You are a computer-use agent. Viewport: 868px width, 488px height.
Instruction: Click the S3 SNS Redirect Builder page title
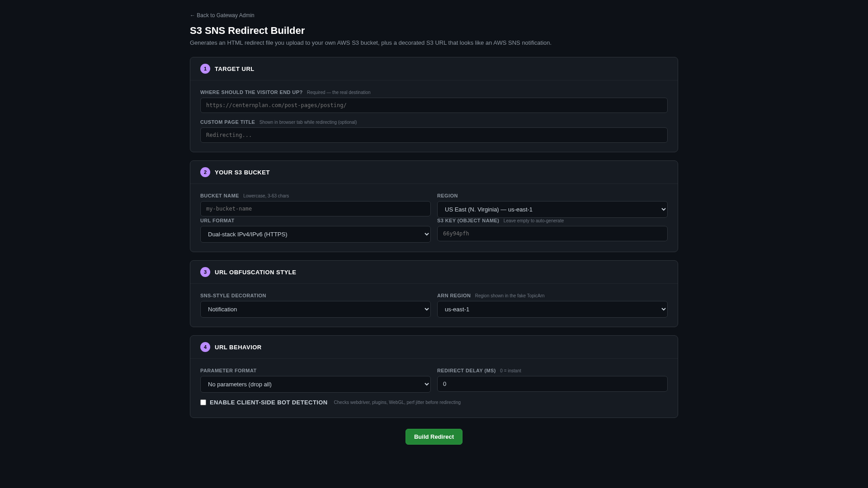[x=247, y=30]
